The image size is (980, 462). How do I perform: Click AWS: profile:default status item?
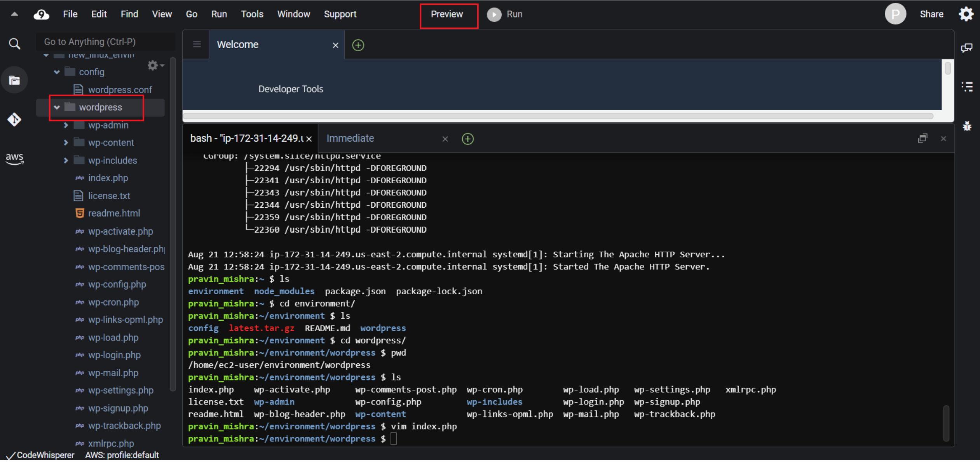coord(122,455)
